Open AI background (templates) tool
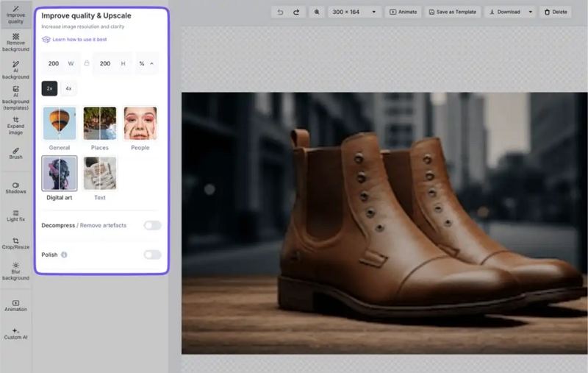 [15, 98]
